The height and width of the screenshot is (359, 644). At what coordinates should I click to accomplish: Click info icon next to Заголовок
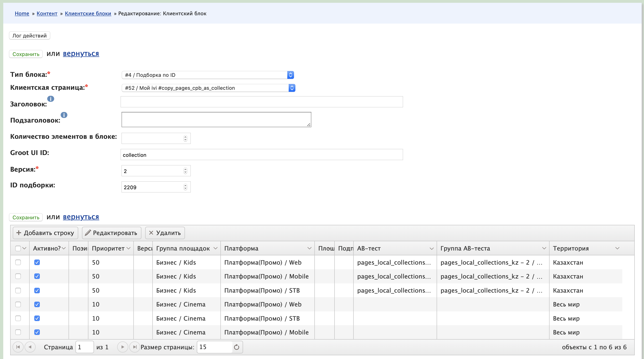pos(51,99)
